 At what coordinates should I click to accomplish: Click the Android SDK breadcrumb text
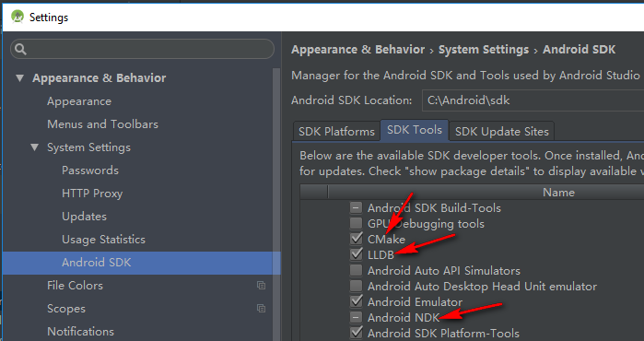580,50
